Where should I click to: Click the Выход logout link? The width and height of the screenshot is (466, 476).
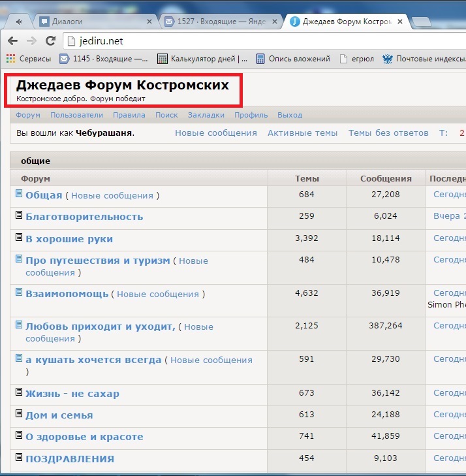pyautogui.click(x=290, y=115)
